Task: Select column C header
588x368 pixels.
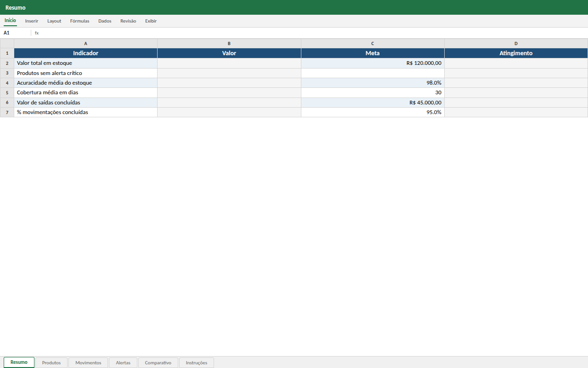Action: click(x=373, y=44)
